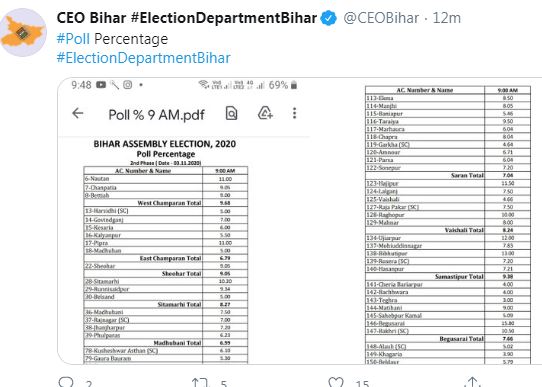Open the 12m tweet timestamp
542x387 pixels.
(447, 18)
